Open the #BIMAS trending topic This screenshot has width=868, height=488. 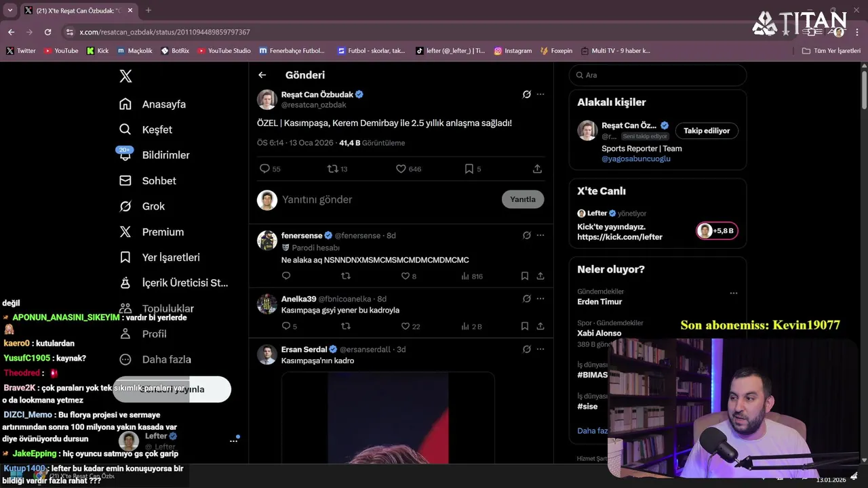tap(593, 375)
